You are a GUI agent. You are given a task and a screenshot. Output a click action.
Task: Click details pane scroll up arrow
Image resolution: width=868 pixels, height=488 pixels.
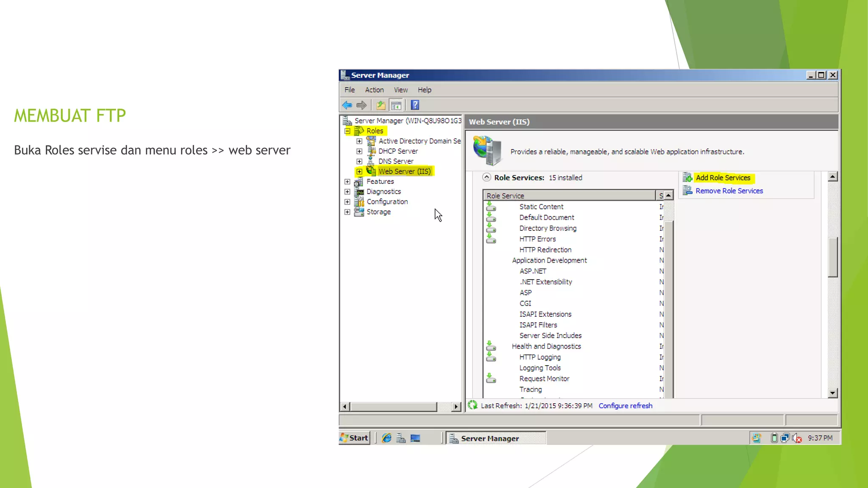[833, 177]
